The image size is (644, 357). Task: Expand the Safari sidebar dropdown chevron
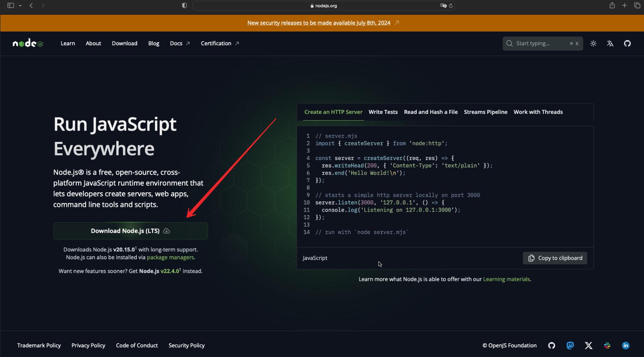pos(20,6)
